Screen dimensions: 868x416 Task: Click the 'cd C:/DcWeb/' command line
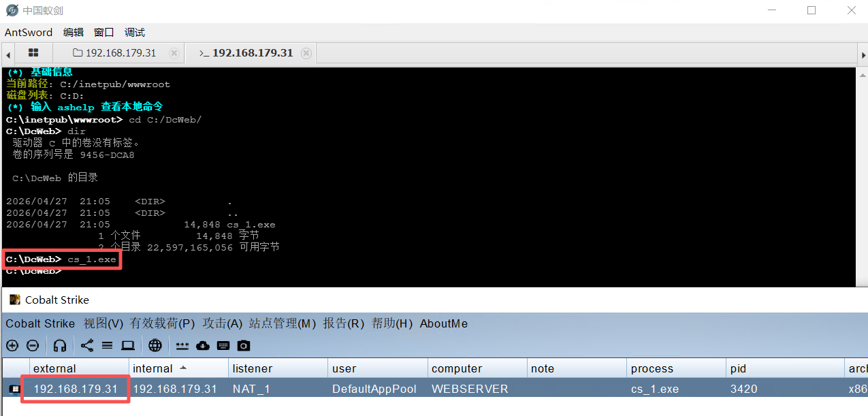(165, 119)
